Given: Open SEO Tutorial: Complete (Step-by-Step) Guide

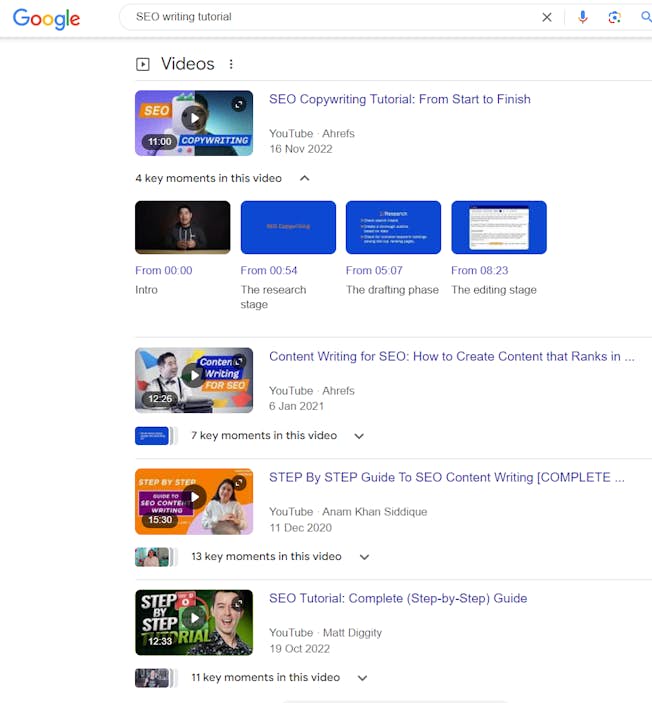Looking at the screenshot, I should (398, 599).
